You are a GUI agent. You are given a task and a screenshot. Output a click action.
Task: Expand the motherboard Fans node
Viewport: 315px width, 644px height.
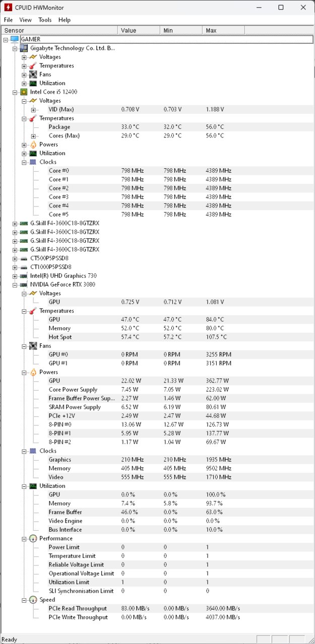tap(24, 75)
